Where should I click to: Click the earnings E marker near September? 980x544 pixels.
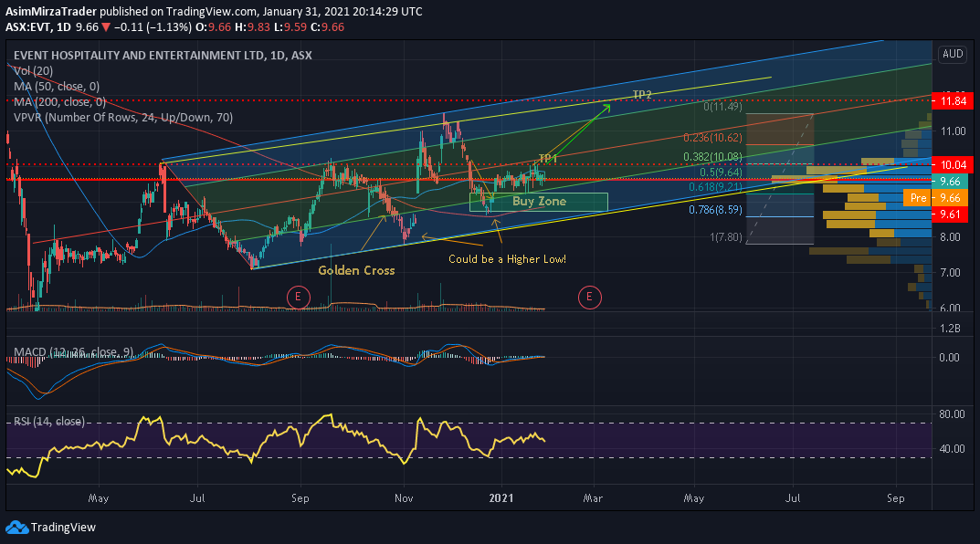point(298,297)
